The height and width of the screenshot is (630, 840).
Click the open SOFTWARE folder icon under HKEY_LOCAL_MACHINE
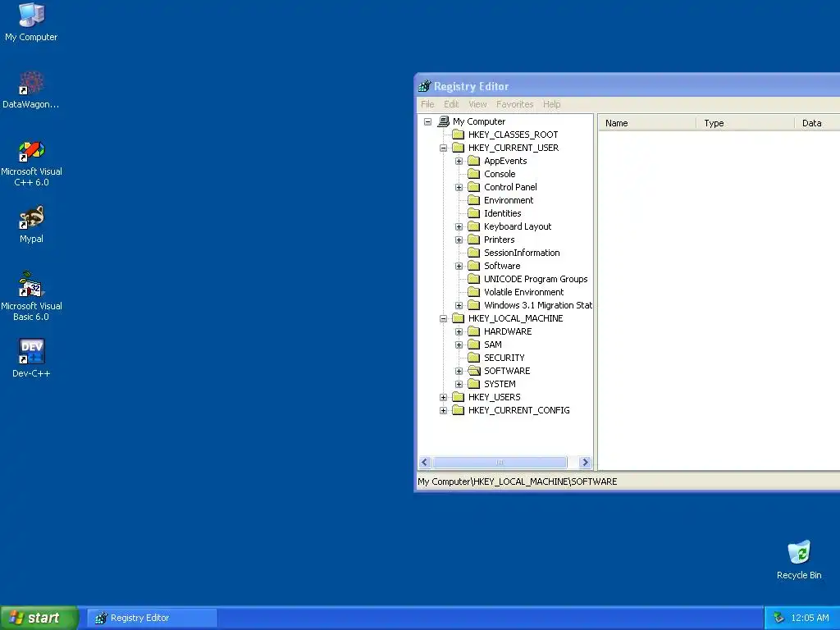[x=473, y=371]
